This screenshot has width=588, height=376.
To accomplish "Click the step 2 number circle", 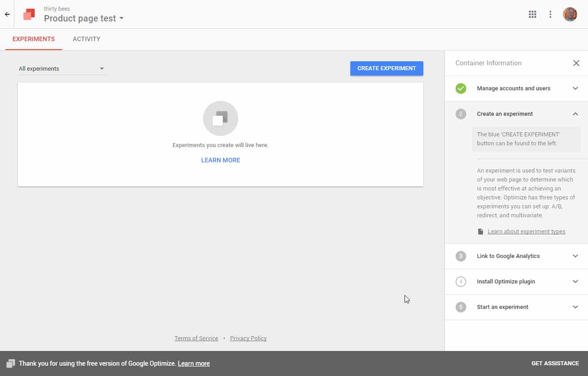I will 461,114.
